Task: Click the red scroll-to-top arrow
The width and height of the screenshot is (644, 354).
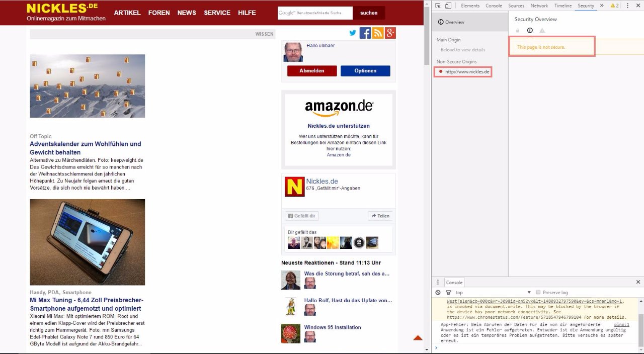Action: click(418, 338)
